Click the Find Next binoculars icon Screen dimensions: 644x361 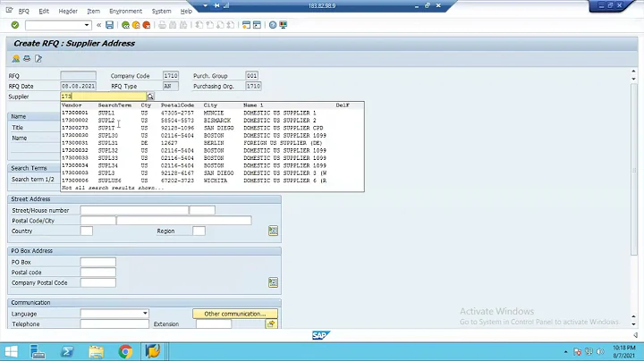(x=183, y=25)
